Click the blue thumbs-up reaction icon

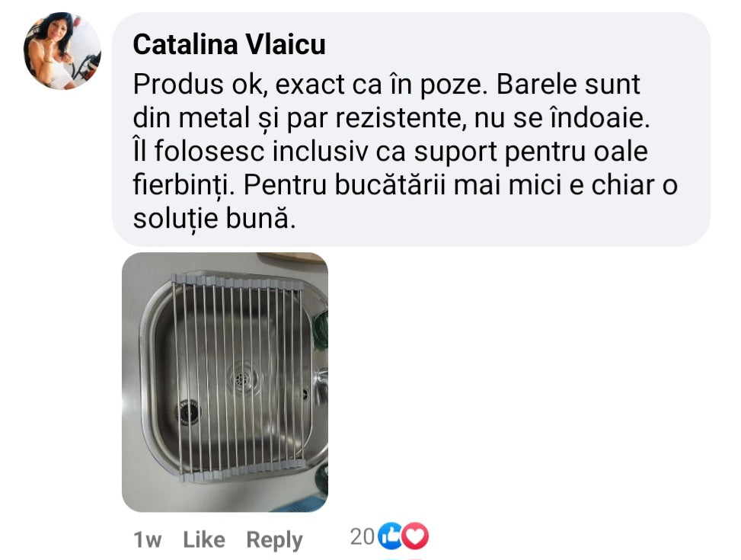pos(391,536)
